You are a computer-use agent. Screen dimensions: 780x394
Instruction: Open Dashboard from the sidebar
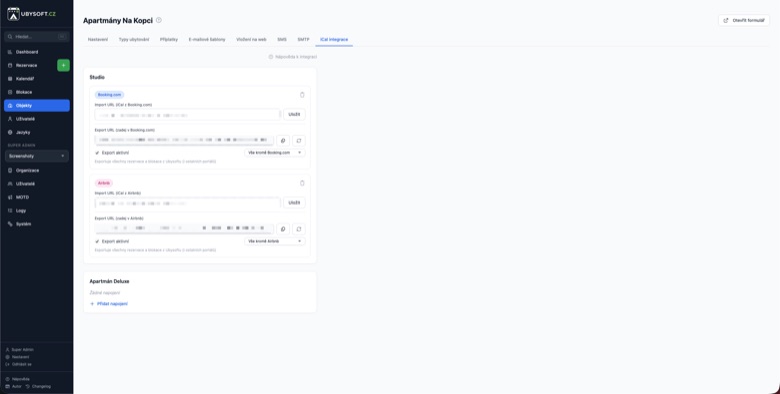coord(36,52)
